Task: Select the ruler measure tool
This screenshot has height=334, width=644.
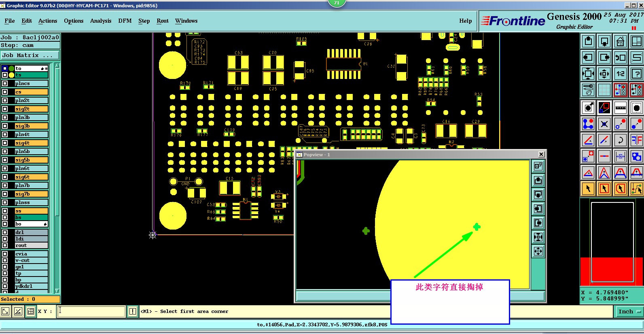Action: (621, 108)
